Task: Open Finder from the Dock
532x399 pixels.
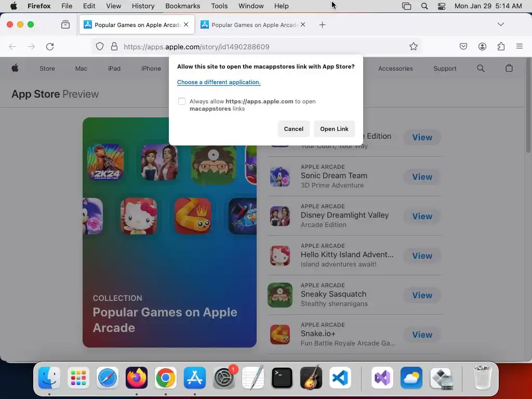Action: [x=49, y=378]
